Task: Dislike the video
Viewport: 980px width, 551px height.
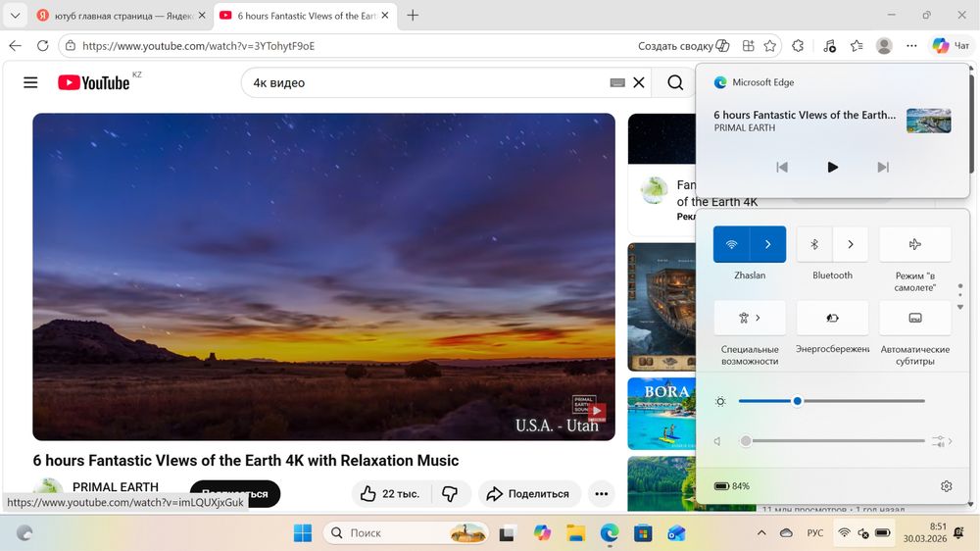Action: point(450,493)
